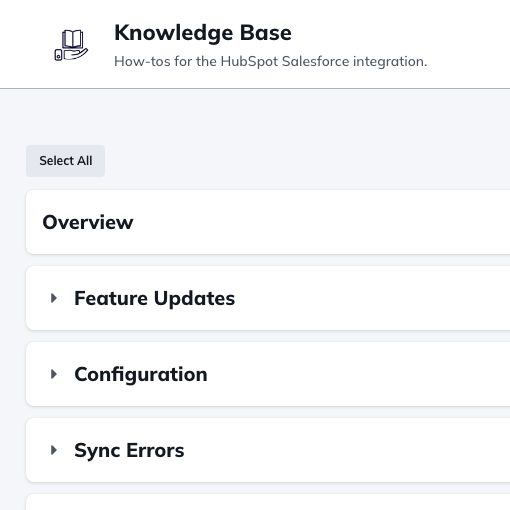The height and width of the screenshot is (510, 510).
Task: Click the Knowledge Base book icon
Action: click(x=71, y=45)
